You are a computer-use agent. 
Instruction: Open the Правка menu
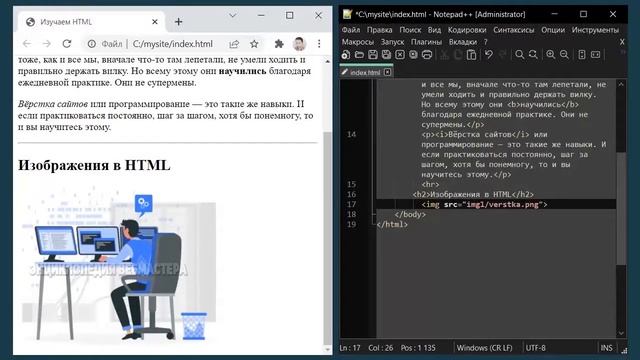(x=379, y=30)
